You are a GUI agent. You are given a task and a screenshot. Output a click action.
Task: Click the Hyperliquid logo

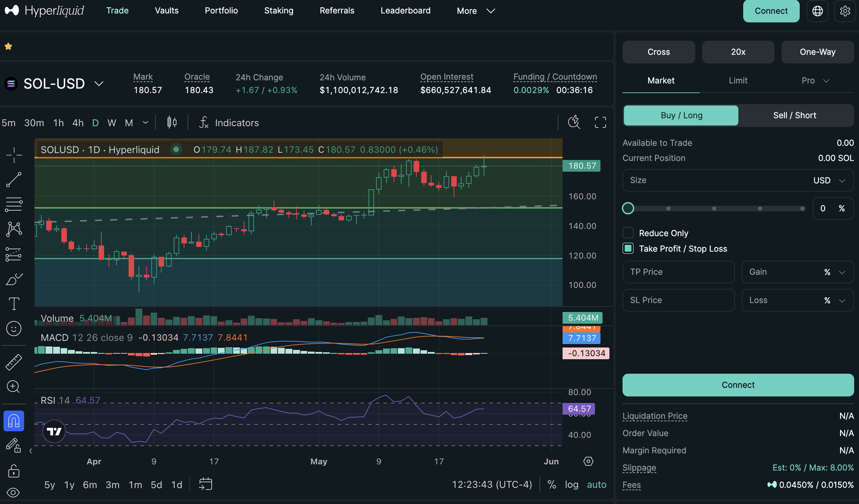[44, 11]
